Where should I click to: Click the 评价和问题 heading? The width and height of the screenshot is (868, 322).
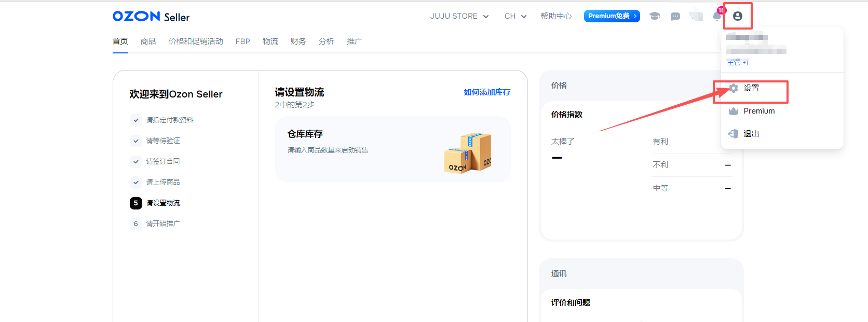point(571,302)
